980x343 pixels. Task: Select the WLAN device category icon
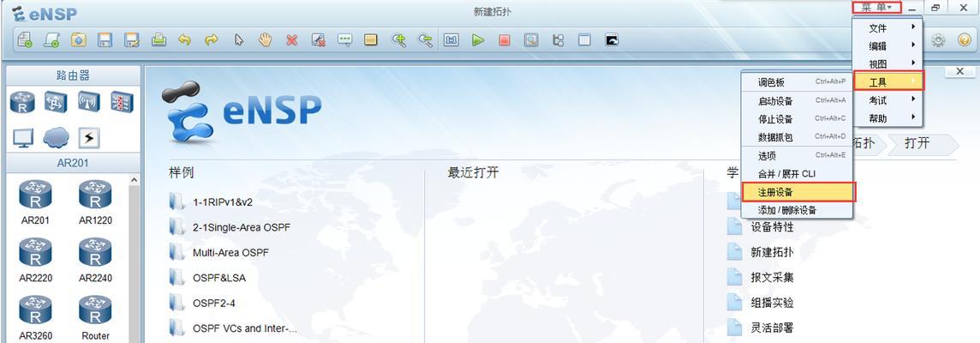[x=89, y=102]
